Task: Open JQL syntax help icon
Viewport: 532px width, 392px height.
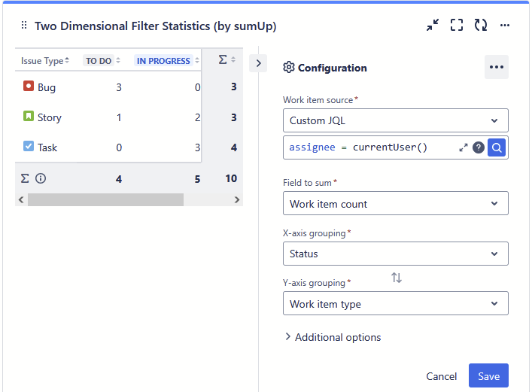Action: click(479, 147)
